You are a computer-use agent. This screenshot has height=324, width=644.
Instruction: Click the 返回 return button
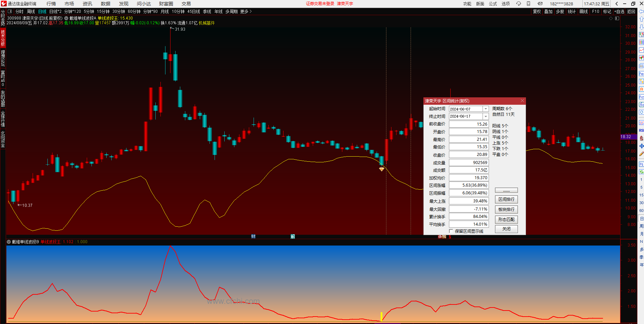(631, 11)
